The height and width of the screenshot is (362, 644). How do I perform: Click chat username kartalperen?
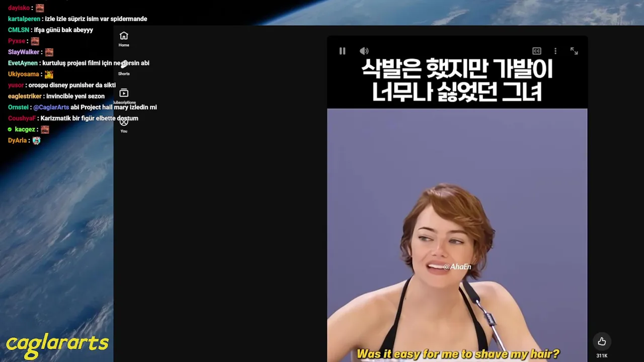click(x=24, y=19)
